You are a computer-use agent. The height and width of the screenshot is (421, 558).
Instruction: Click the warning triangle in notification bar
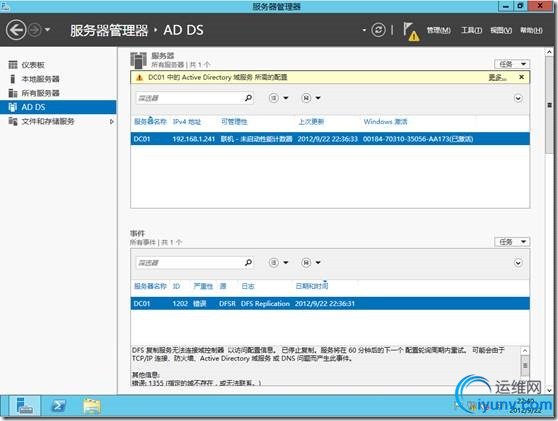140,77
